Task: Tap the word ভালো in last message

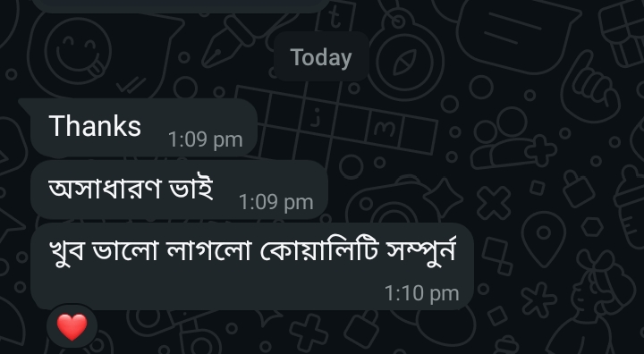Action: tap(125, 250)
